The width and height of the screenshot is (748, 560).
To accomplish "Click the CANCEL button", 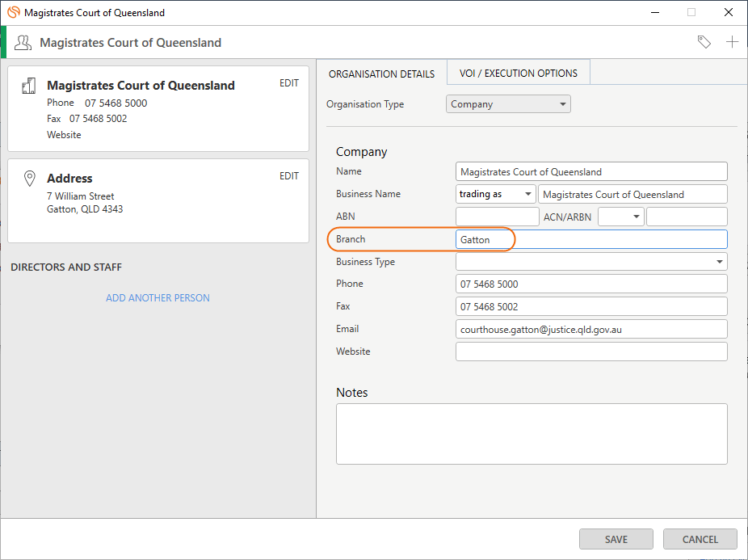I will coord(700,539).
